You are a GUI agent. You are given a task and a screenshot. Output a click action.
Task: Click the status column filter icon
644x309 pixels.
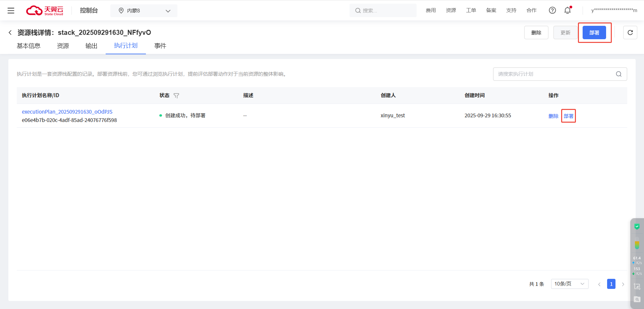pyautogui.click(x=176, y=96)
